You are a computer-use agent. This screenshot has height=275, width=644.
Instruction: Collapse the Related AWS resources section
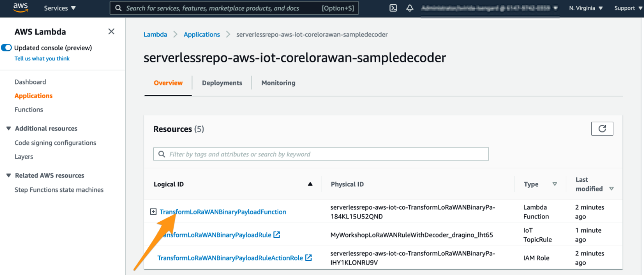tap(8, 175)
